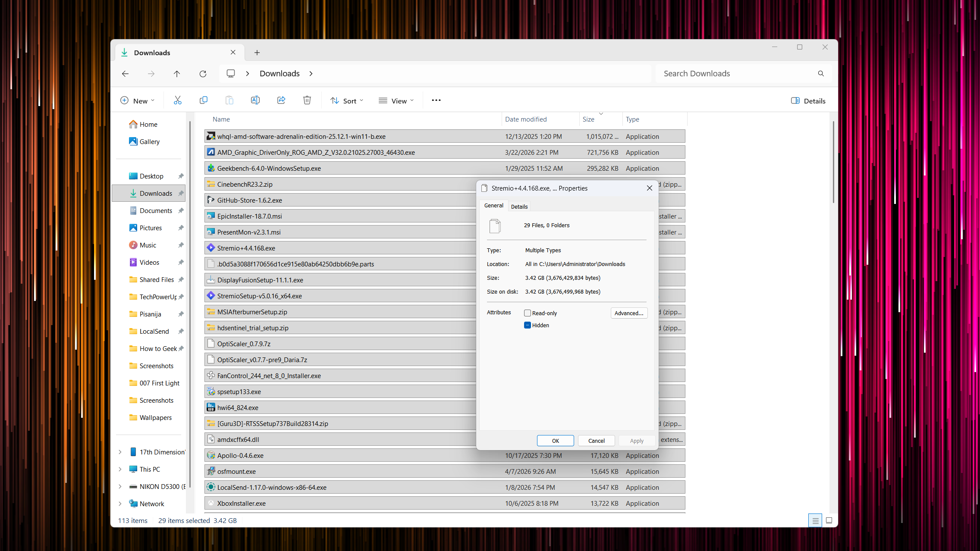Click the Delete trash can icon
980x551 pixels.
(307, 100)
